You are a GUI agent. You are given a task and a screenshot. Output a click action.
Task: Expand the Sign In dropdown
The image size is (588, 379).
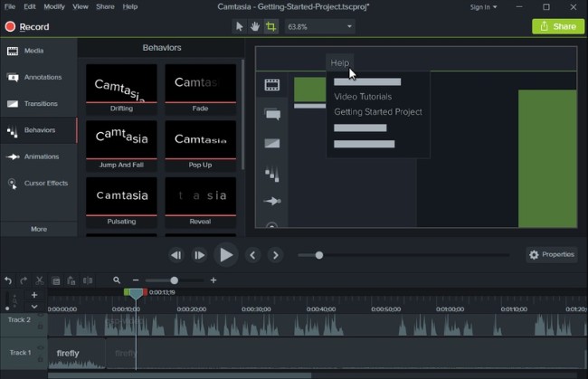click(x=483, y=7)
